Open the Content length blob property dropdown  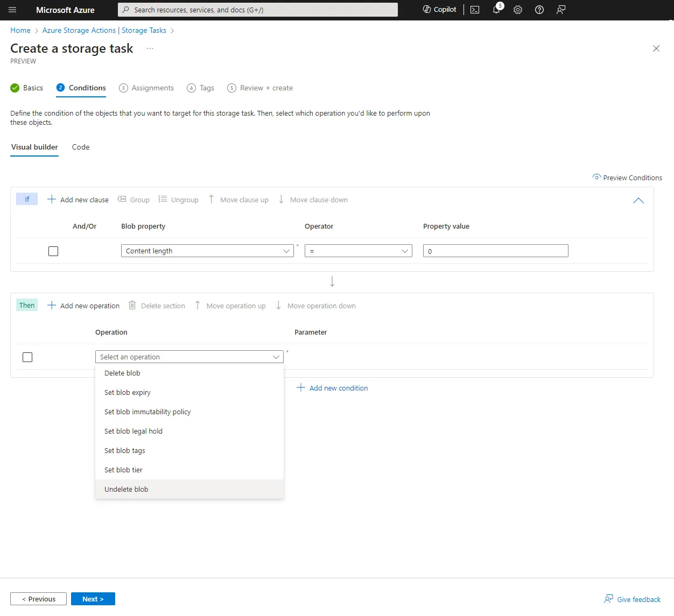point(207,251)
